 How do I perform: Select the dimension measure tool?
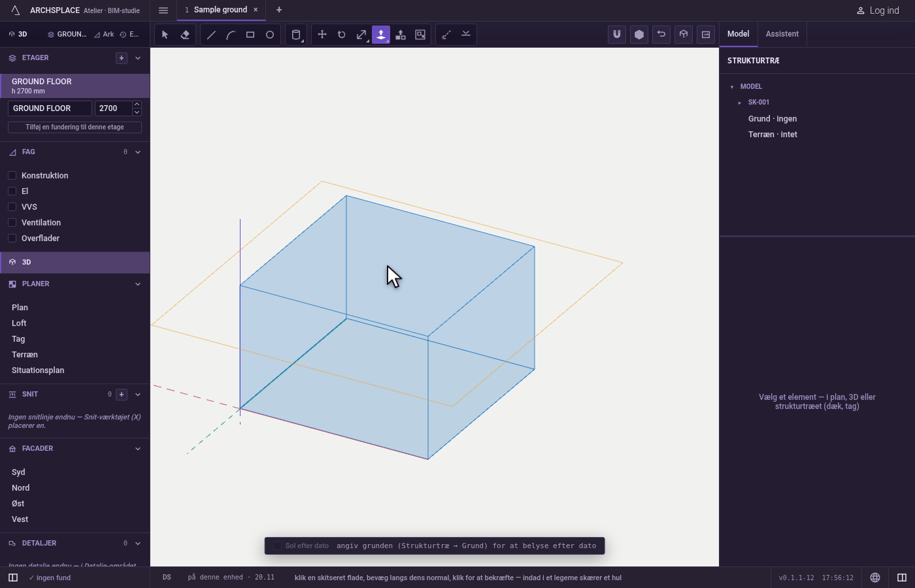click(446, 35)
